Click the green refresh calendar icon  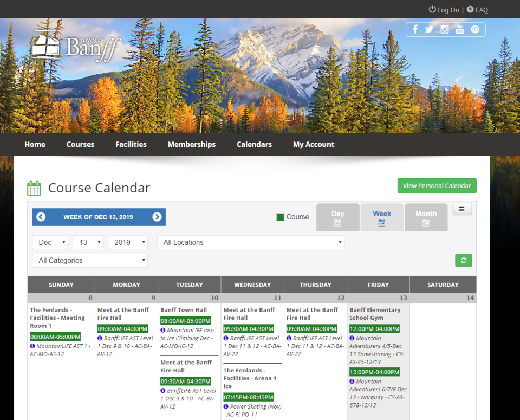coord(463,261)
